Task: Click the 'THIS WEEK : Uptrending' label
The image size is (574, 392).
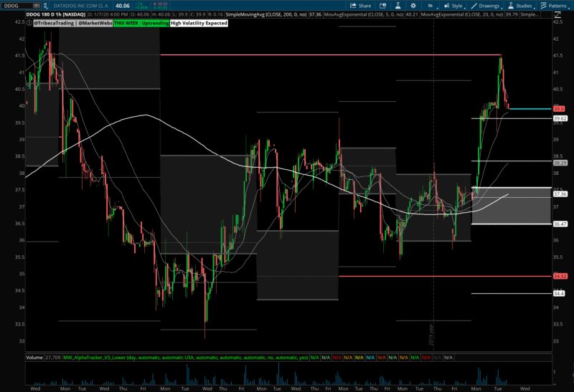Action: (x=141, y=23)
